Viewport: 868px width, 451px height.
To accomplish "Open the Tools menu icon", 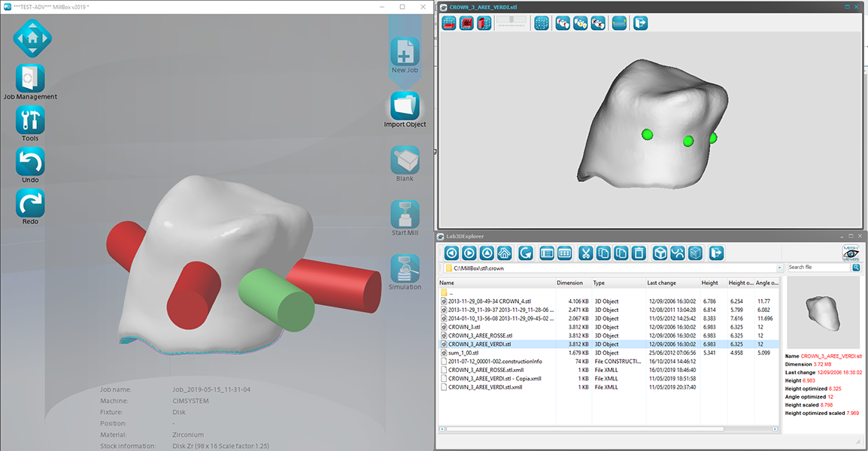I will click(x=30, y=120).
